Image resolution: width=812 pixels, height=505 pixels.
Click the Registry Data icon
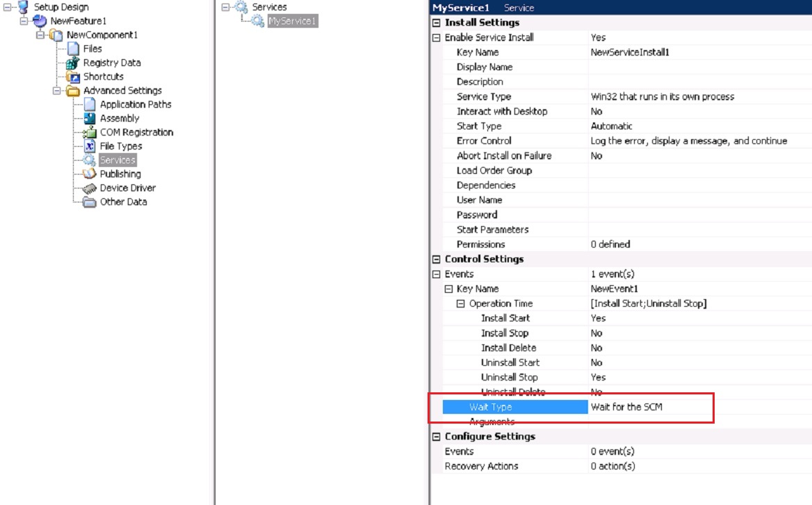(x=72, y=63)
